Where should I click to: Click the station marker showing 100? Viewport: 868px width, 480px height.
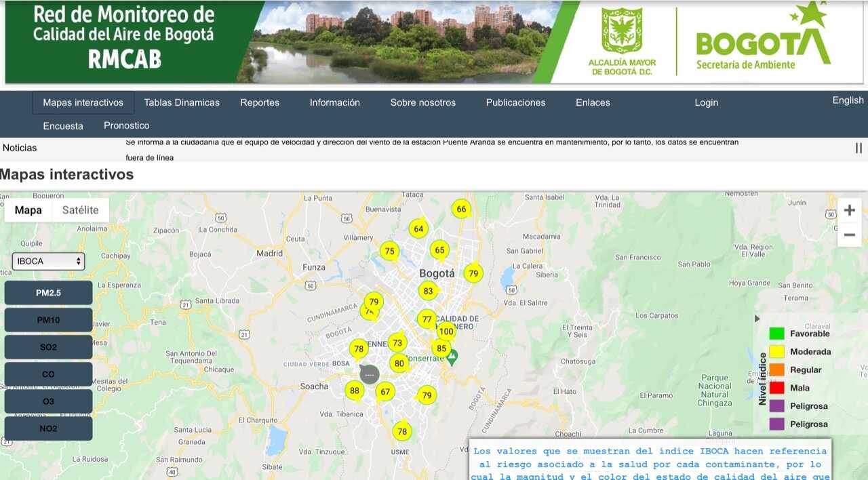(446, 332)
